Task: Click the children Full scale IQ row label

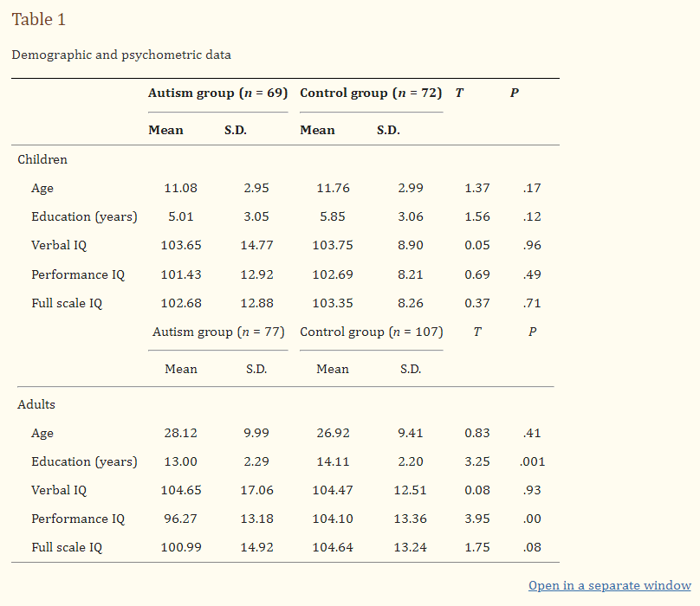Action: click(x=67, y=304)
